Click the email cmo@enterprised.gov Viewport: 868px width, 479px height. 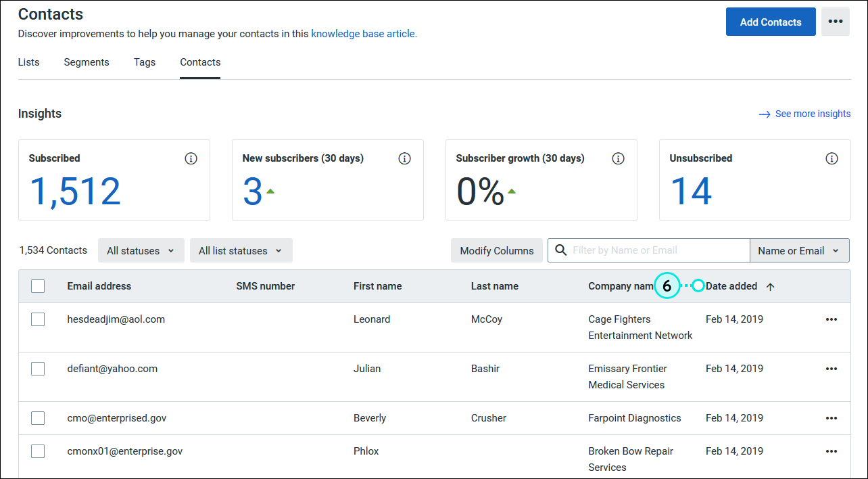pos(117,418)
